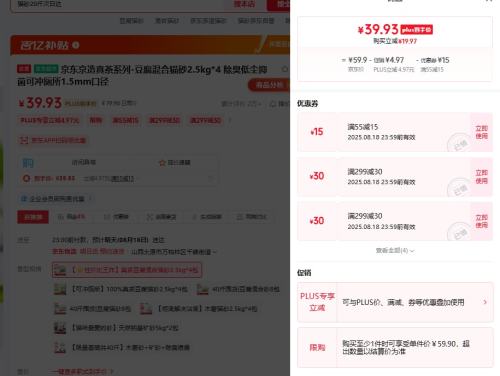
Task: Select the 木薯猫砂2.5kg*4包 option
Action: (x=199, y=309)
